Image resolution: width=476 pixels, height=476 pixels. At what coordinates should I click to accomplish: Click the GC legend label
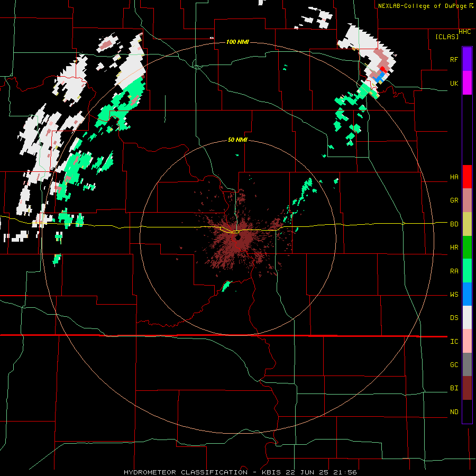[x=454, y=365]
